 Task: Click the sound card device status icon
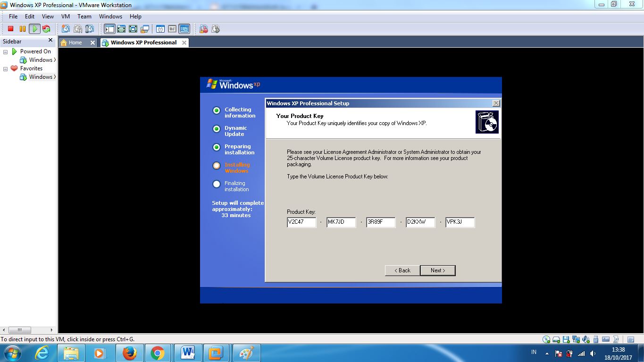click(586, 339)
